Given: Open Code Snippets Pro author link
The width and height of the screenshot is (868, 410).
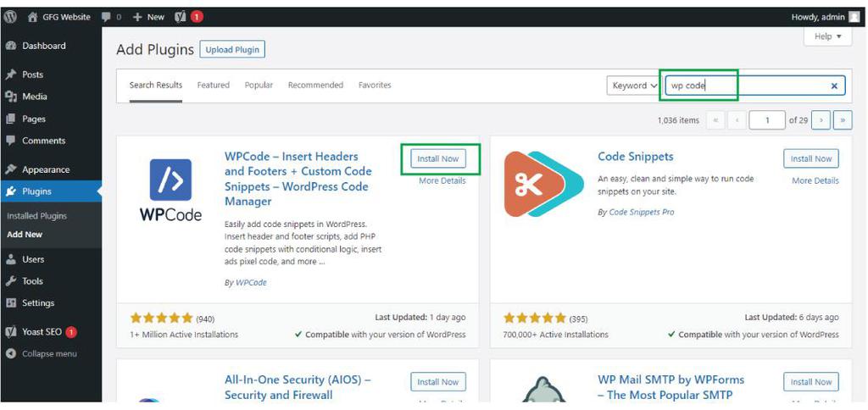Looking at the screenshot, I should 642,212.
